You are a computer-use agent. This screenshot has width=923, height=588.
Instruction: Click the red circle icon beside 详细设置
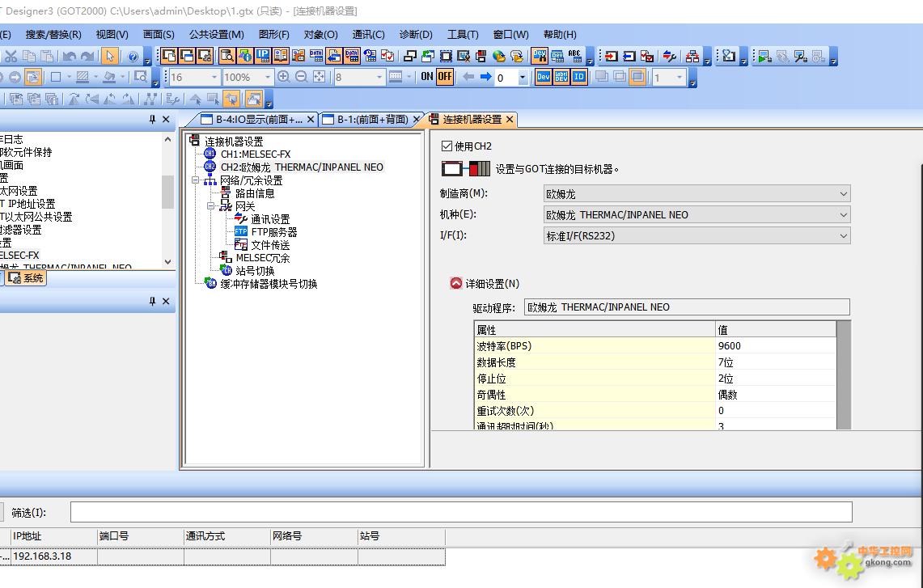456,283
